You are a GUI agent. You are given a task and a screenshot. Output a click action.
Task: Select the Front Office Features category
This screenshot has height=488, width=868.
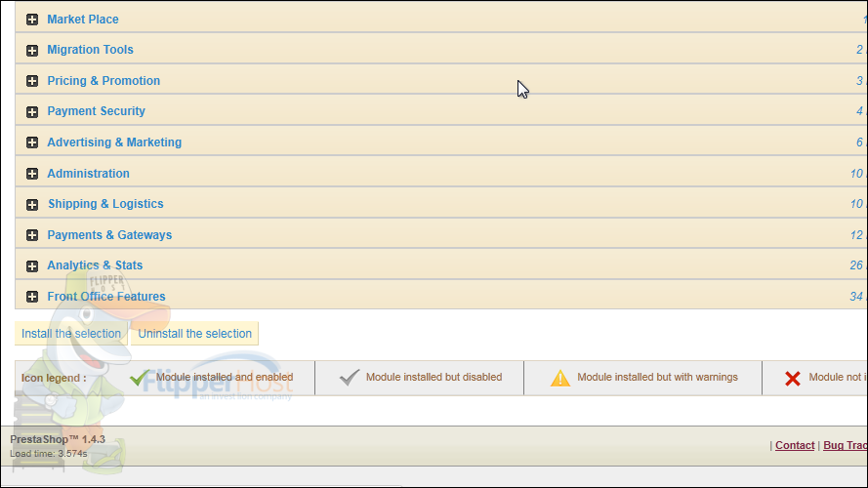pyautogui.click(x=106, y=297)
